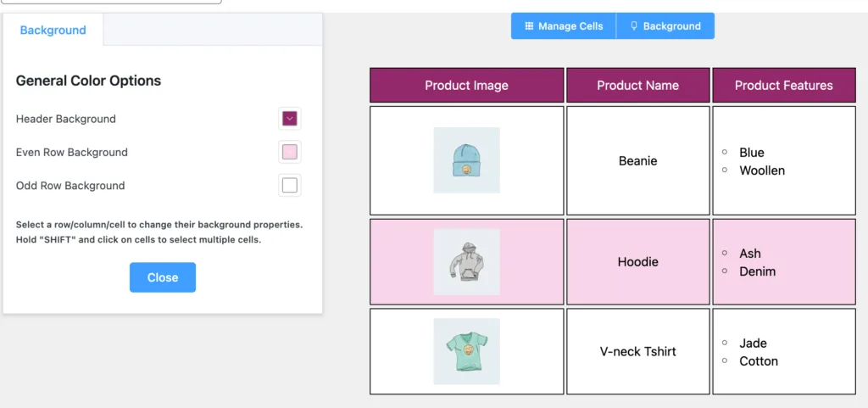The width and height of the screenshot is (868, 408).
Task: Select the Product Features header cell
Action: [784, 86]
